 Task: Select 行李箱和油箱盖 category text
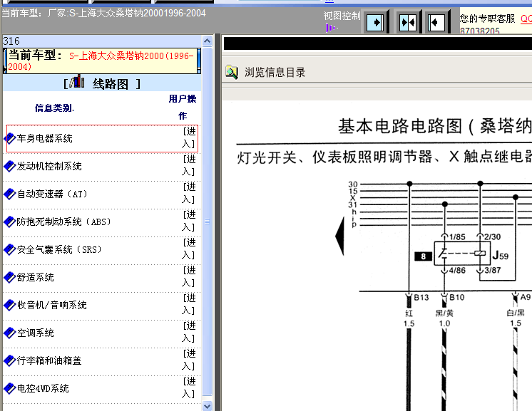[x=49, y=360]
